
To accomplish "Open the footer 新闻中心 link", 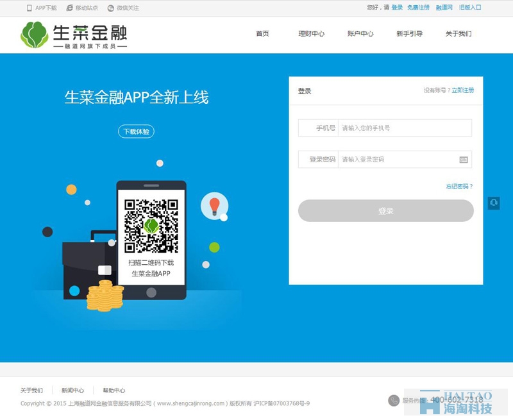I will (x=72, y=391).
